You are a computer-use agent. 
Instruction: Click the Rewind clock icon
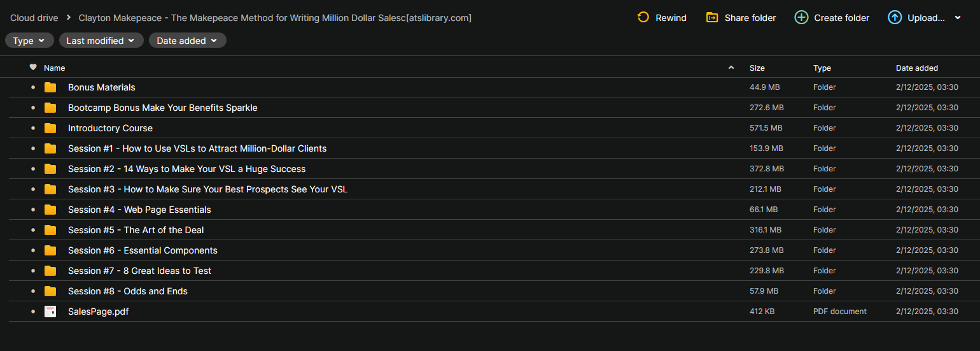click(643, 17)
